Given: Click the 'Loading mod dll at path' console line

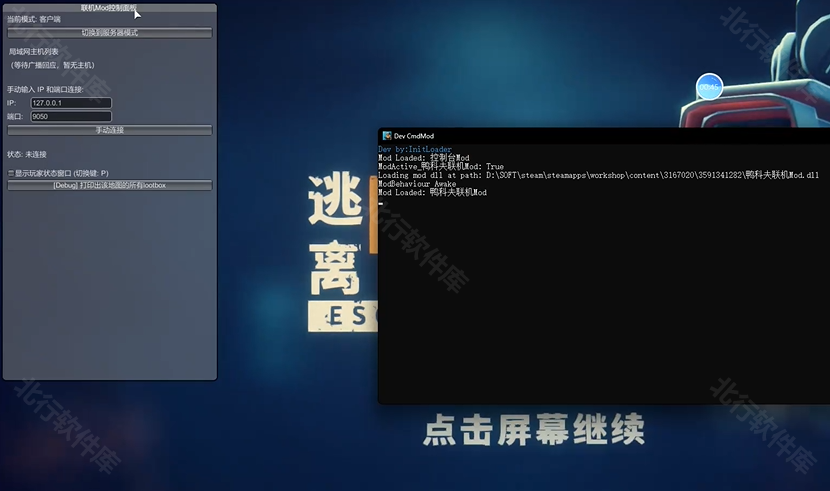Looking at the screenshot, I should (598, 175).
